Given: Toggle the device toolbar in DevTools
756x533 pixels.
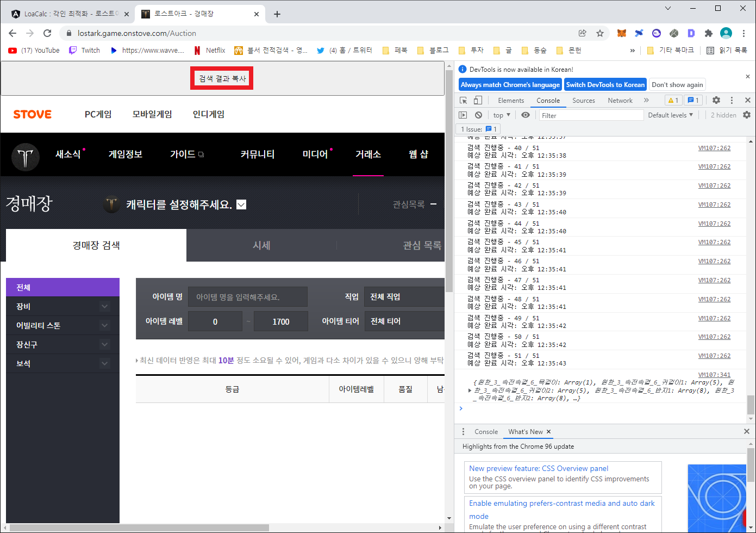Looking at the screenshot, I should tap(478, 100).
